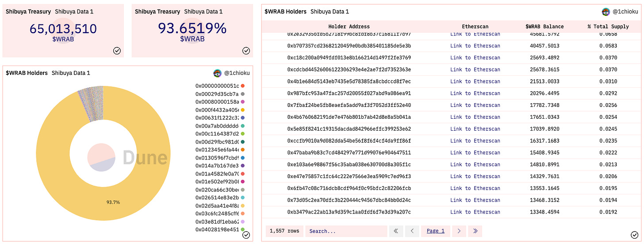The image size is (644, 244).
Task: Open Link to Etherscan for address 0xb3479ac22ab1
Action: [x=475, y=212]
